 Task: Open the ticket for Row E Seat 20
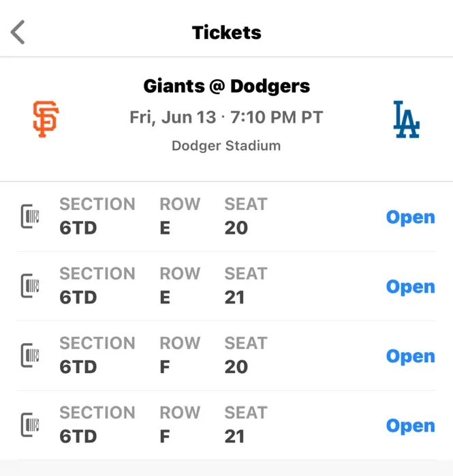point(411,218)
